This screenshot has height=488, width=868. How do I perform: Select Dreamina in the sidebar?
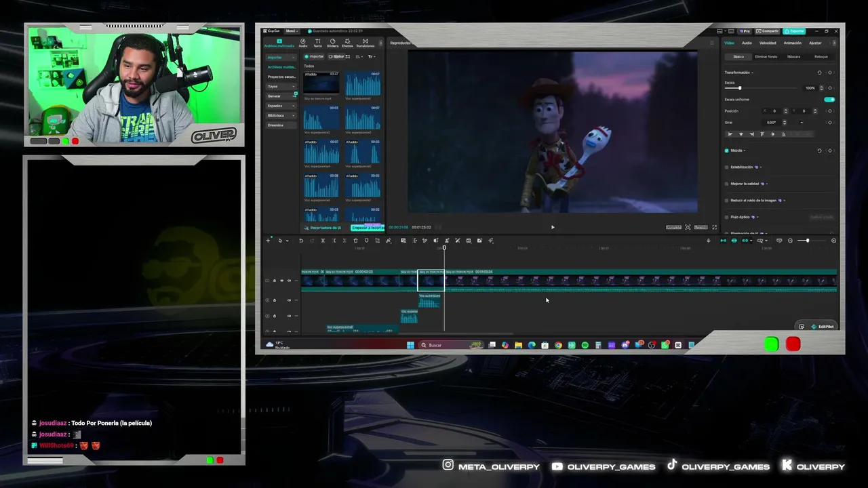click(281, 125)
